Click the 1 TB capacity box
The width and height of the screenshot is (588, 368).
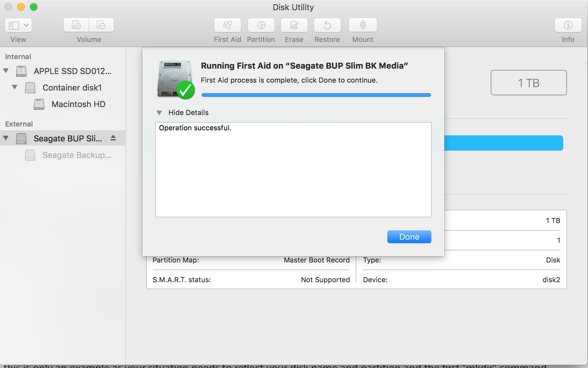pyautogui.click(x=529, y=83)
